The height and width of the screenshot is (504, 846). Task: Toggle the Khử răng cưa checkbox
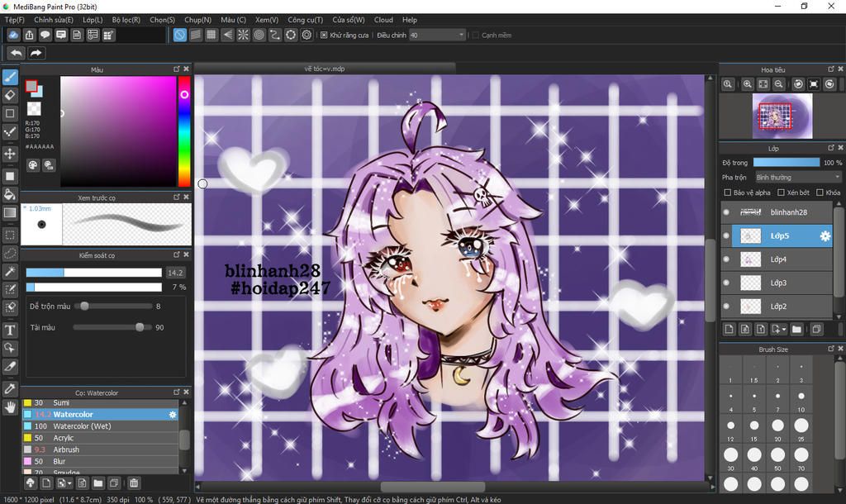coord(324,35)
